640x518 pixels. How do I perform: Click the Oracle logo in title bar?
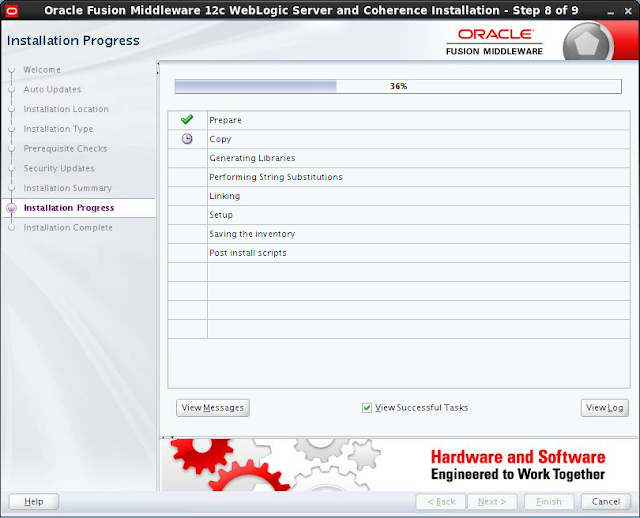point(12,10)
